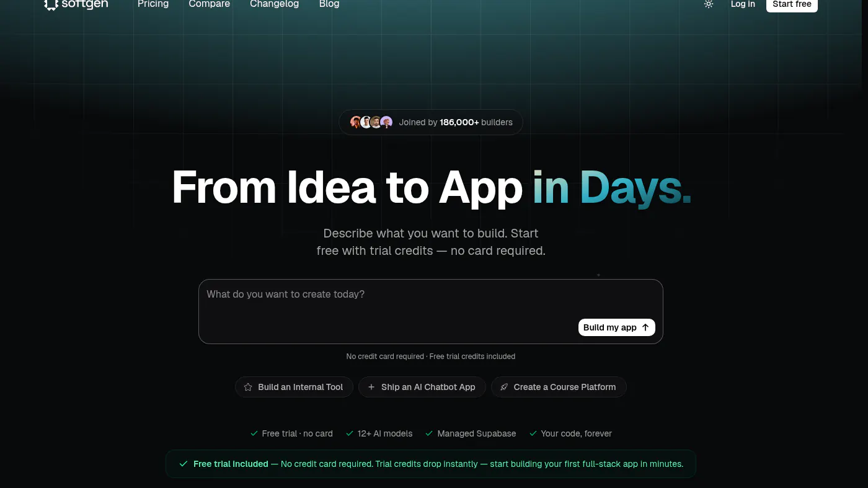Open the Changelog
The width and height of the screenshot is (868, 488).
tap(274, 4)
